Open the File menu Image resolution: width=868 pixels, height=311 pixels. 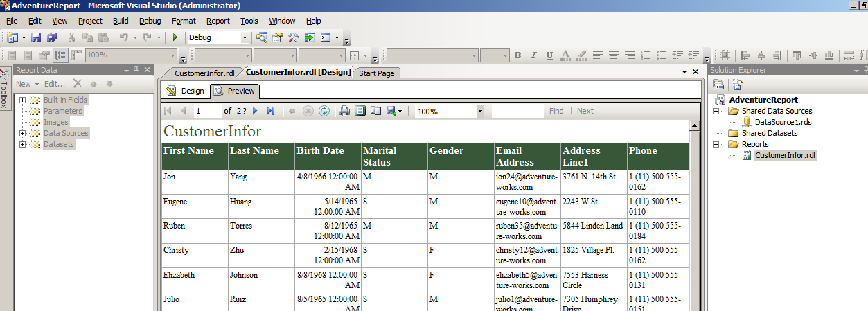tap(12, 21)
